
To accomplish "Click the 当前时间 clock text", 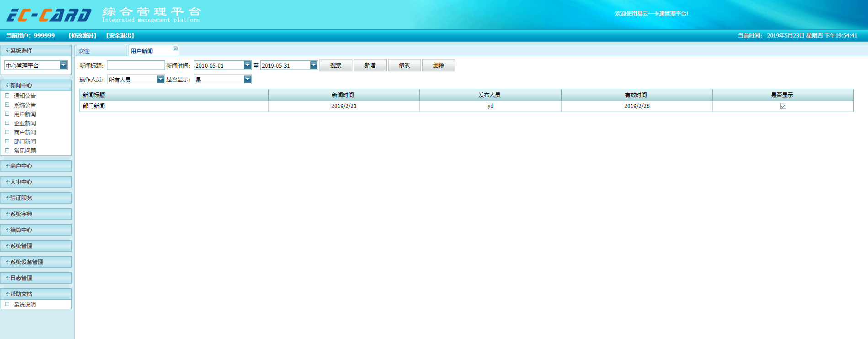I will [798, 35].
